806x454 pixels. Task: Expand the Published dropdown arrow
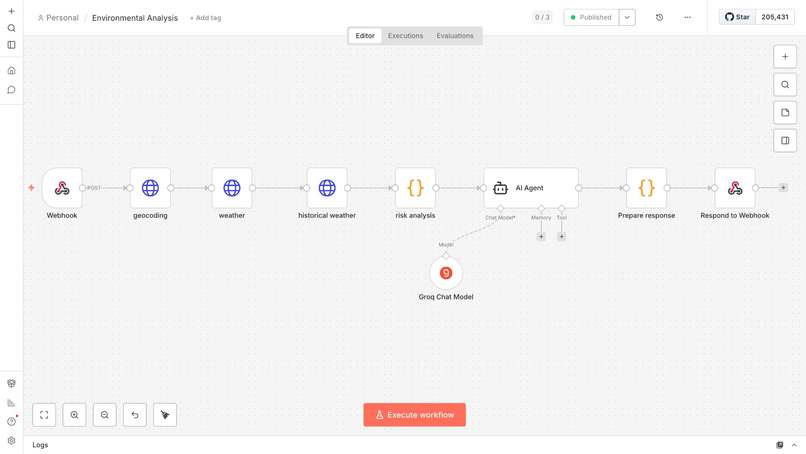(x=627, y=17)
